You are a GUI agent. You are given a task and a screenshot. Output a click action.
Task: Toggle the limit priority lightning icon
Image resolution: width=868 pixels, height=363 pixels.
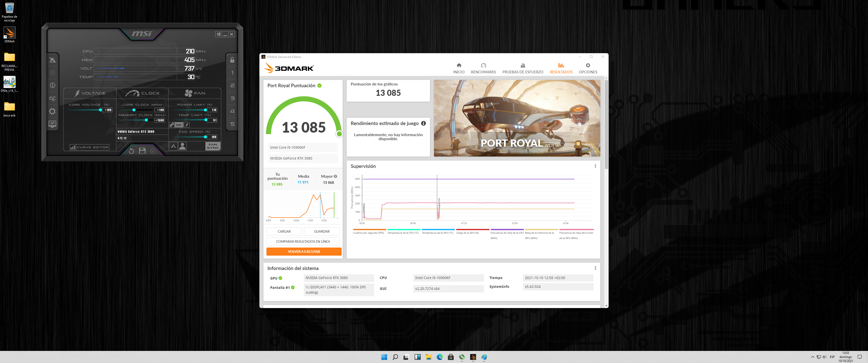(187, 125)
